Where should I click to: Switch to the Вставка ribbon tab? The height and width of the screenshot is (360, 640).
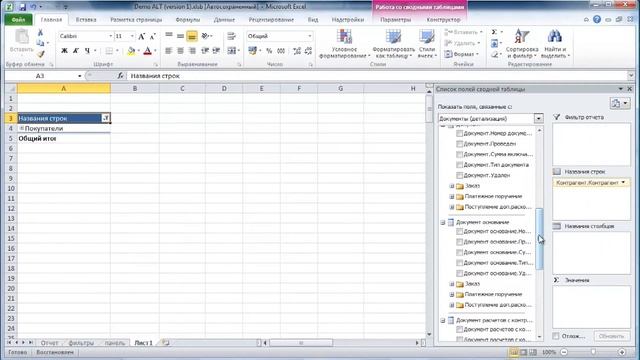click(86, 20)
